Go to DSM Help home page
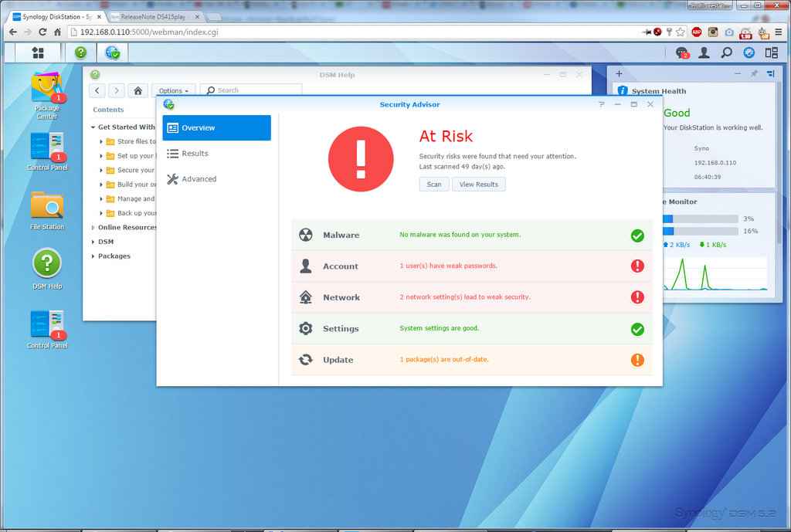 137,91
